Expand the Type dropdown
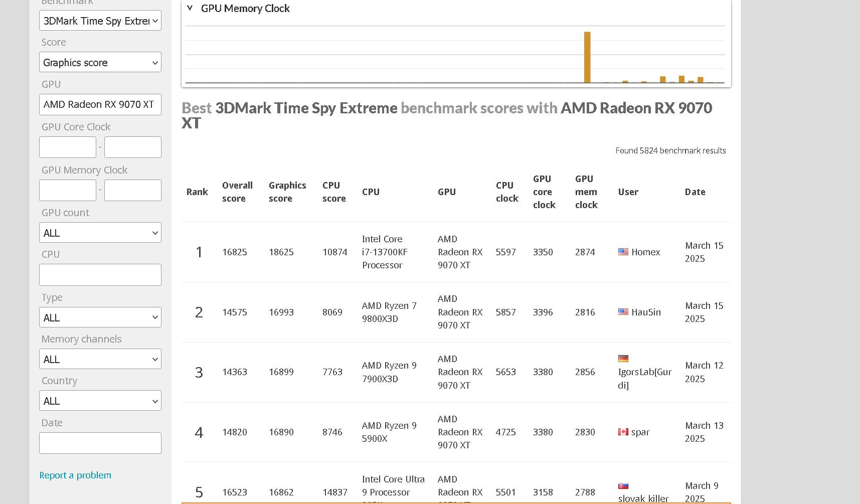 [100, 317]
